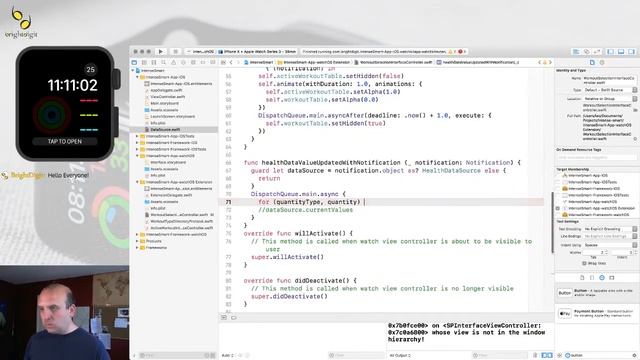Increment the Tab width stepper
Screen dimensions: 640x360
(606, 251)
